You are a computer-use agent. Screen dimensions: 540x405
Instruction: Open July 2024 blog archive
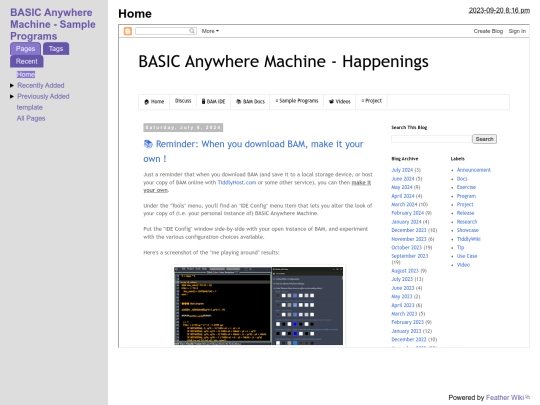pos(402,170)
